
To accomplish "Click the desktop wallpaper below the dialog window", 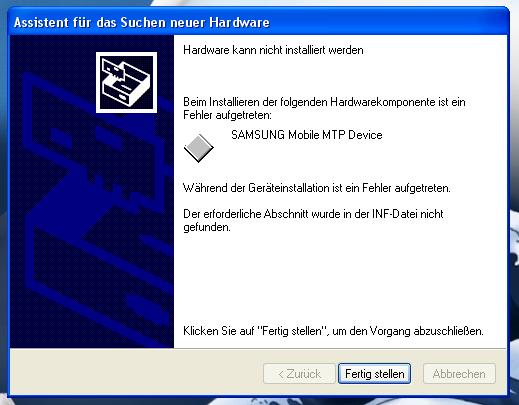I will pos(258,402).
